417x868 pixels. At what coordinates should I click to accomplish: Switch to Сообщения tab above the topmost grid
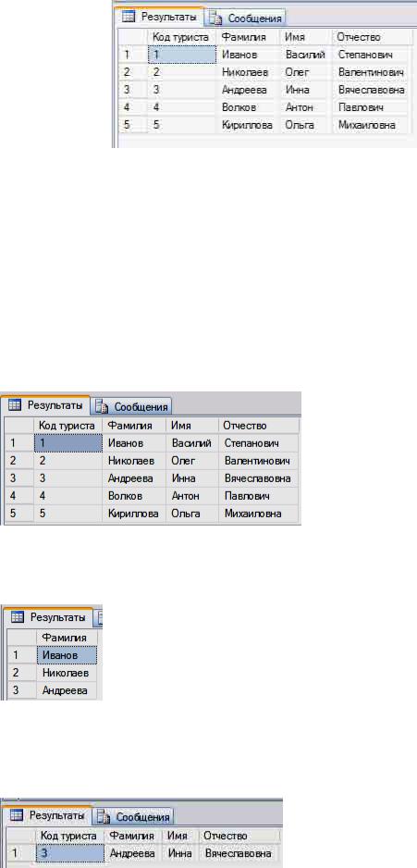[x=246, y=18]
